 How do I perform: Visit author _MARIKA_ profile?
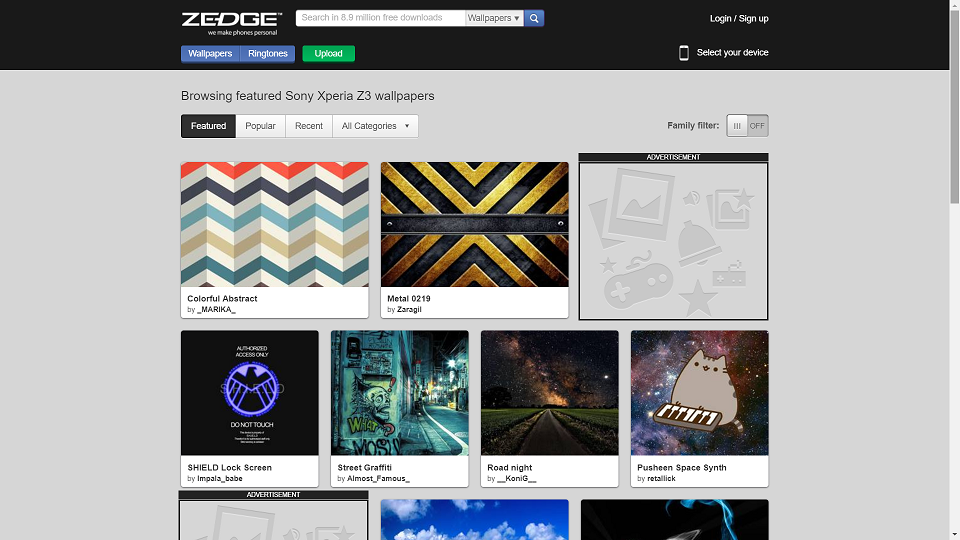pyautogui.click(x=216, y=310)
